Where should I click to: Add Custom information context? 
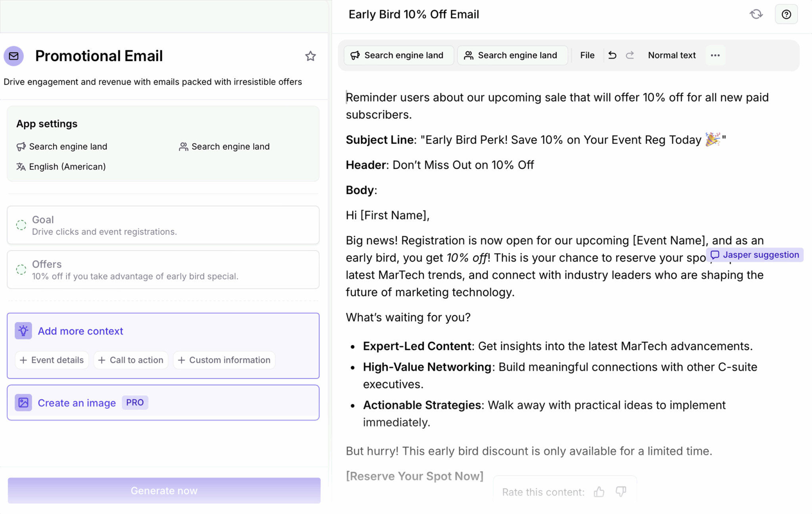tap(224, 360)
